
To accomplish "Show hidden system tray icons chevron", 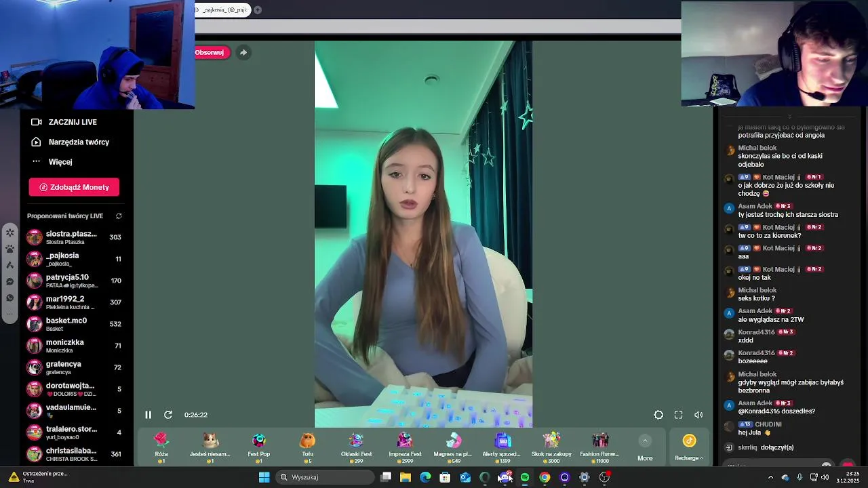I will click(770, 477).
